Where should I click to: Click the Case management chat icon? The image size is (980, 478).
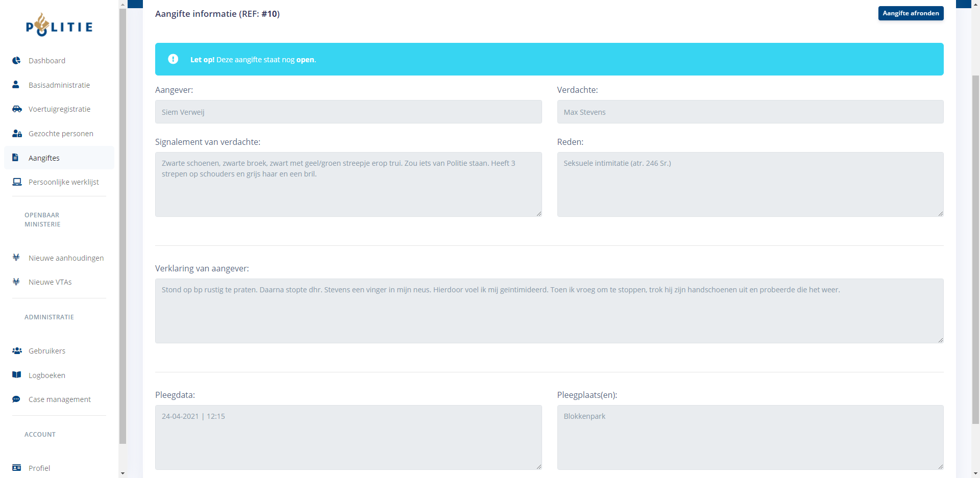[x=16, y=399]
